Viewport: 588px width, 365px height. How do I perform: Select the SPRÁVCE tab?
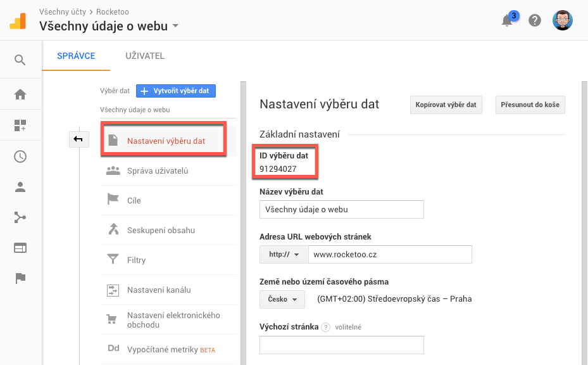pyautogui.click(x=76, y=56)
